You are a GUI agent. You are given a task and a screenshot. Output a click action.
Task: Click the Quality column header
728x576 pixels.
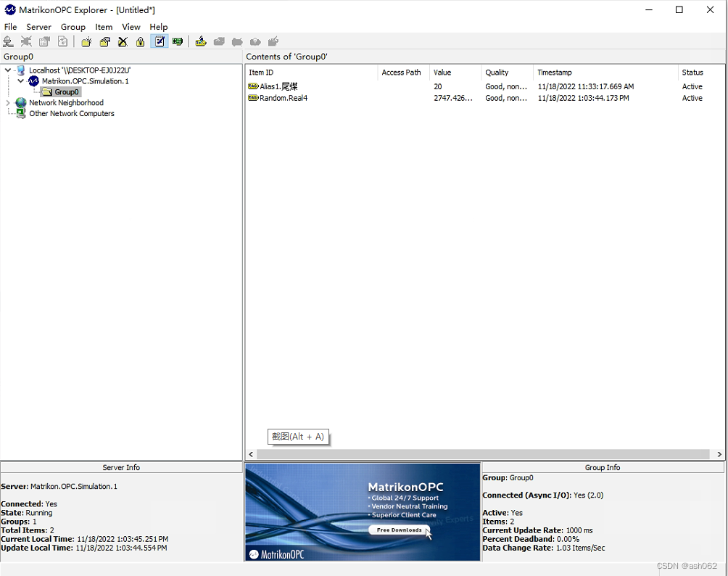pyautogui.click(x=508, y=73)
